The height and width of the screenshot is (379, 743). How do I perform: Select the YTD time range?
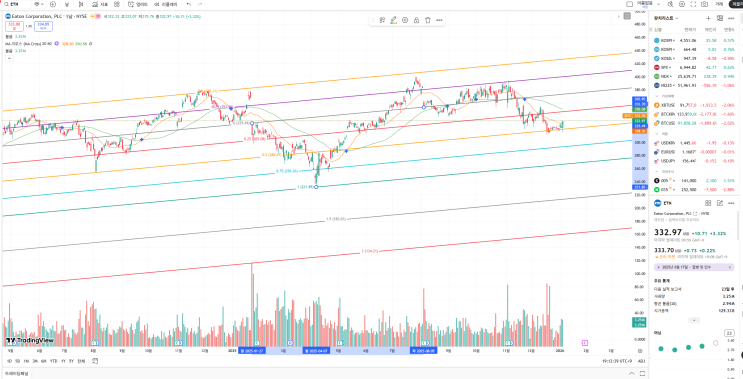pos(54,361)
